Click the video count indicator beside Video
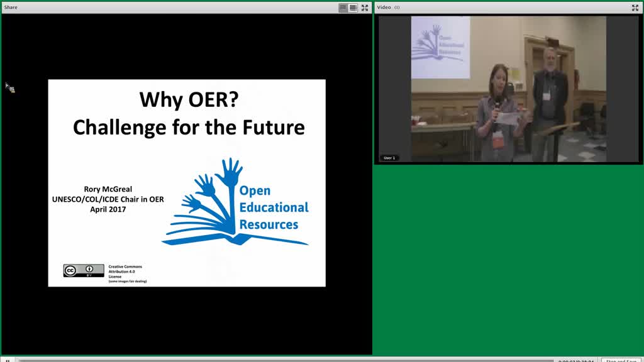644x362 pixels. point(397,8)
